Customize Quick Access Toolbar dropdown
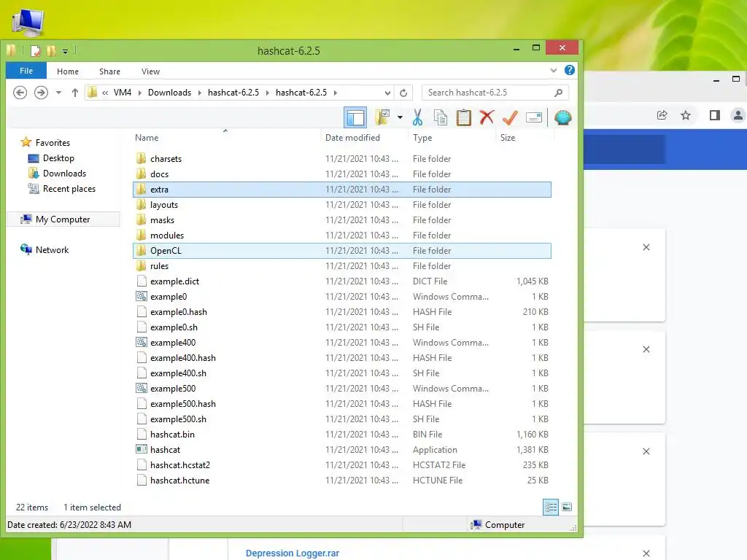The height and width of the screenshot is (560, 747). [65, 51]
